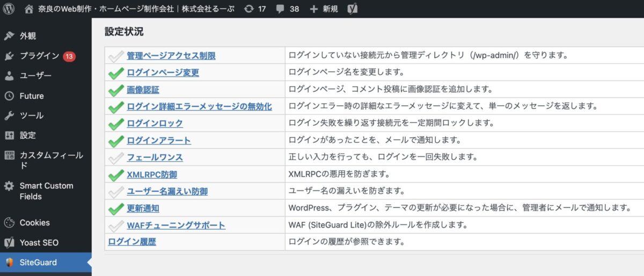Click gray check beside ユーザー名漏えい防御
The image size is (644, 276).
click(x=116, y=192)
